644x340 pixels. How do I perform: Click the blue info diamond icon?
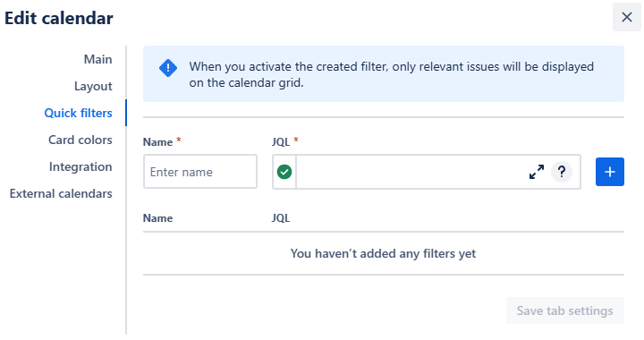168,68
